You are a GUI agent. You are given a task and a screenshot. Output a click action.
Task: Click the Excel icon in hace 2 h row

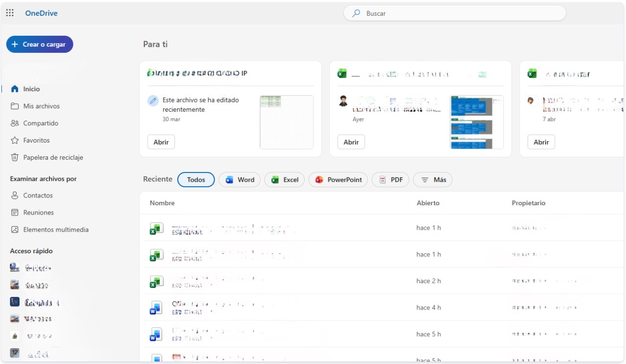(156, 282)
